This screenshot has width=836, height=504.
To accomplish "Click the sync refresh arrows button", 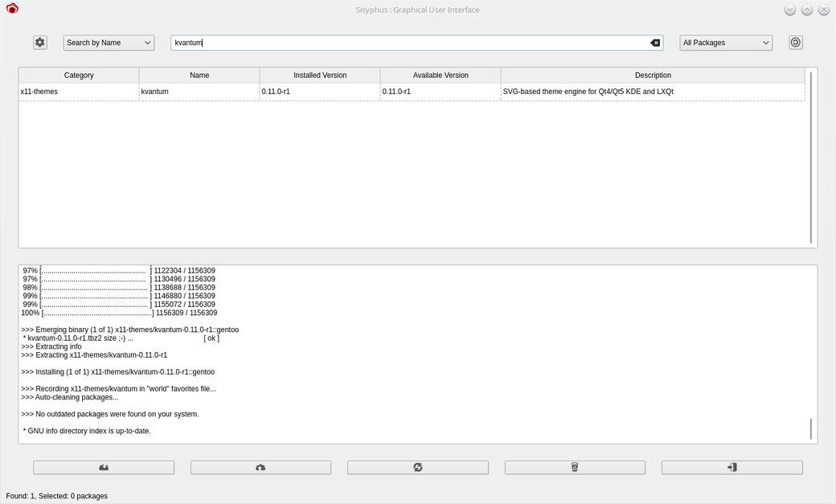I will pos(418,467).
